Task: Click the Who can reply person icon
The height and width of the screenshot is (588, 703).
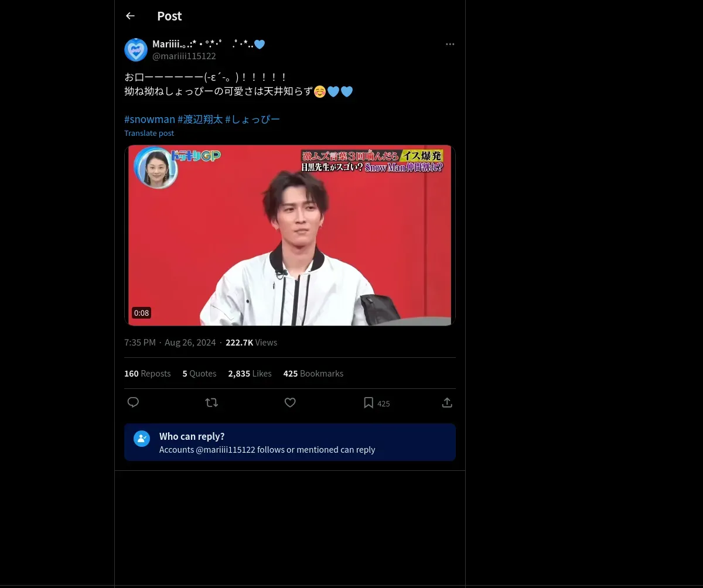Action: click(142, 439)
